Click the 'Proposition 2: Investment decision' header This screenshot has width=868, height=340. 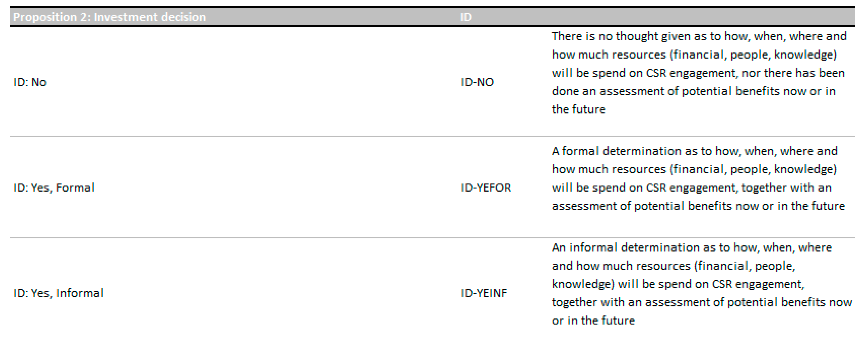[109, 17]
